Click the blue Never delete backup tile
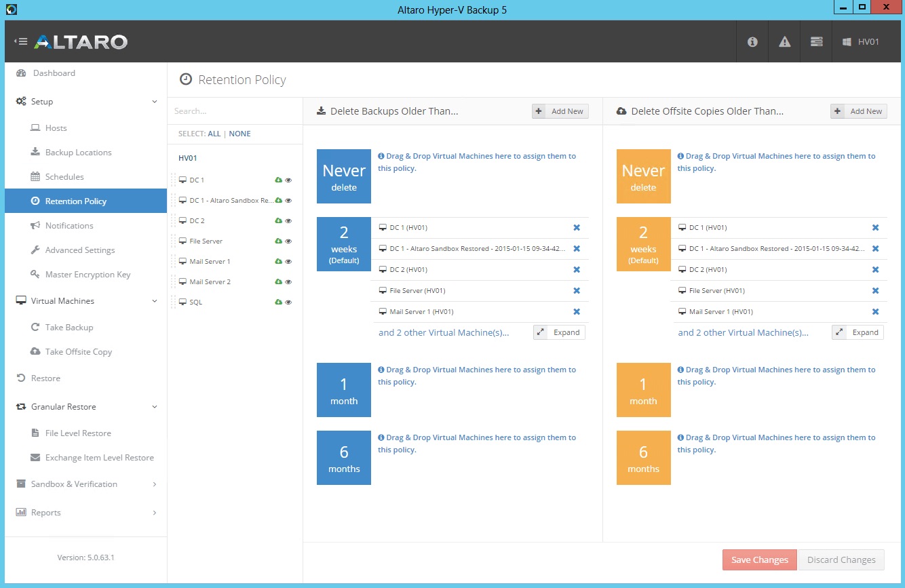 [344, 176]
